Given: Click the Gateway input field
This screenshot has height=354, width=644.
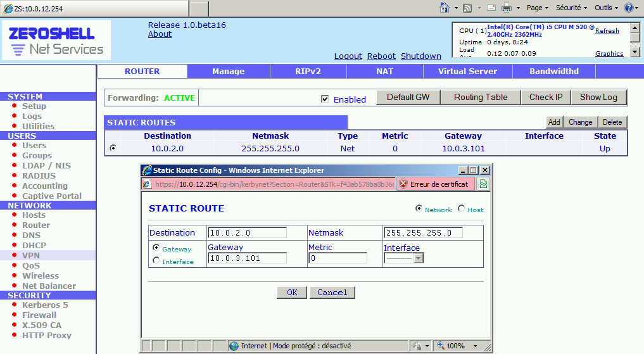Looking at the screenshot, I should pyautogui.click(x=247, y=258).
